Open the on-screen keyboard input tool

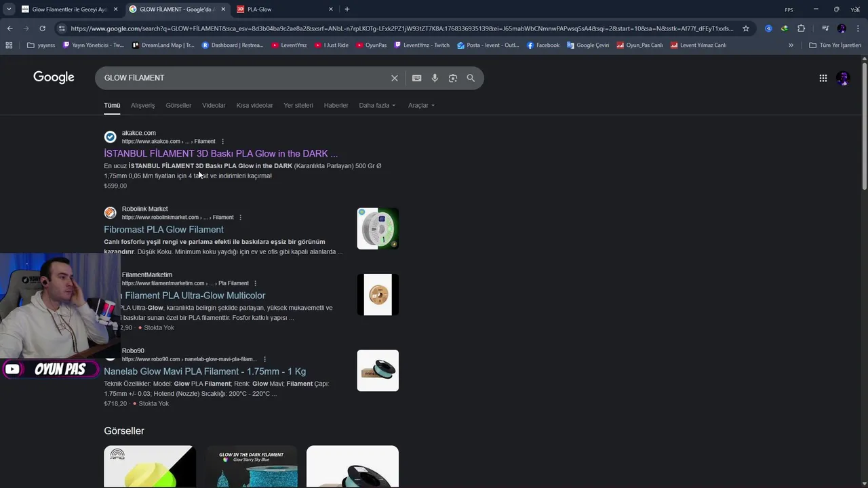coord(417,78)
